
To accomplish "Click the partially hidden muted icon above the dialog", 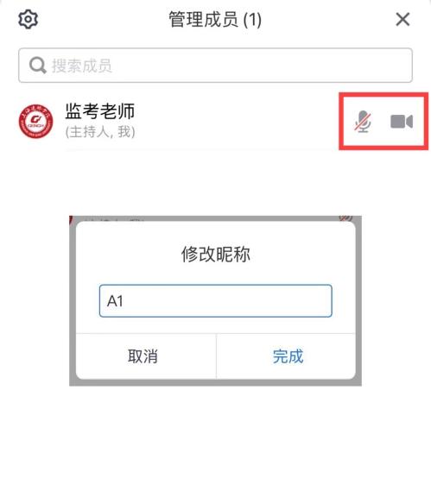I will click(345, 218).
